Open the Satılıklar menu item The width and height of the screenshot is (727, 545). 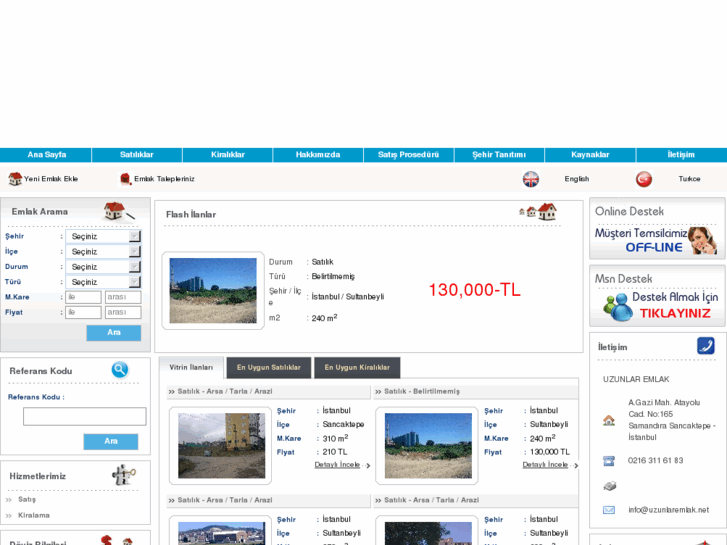pos(137,155)
